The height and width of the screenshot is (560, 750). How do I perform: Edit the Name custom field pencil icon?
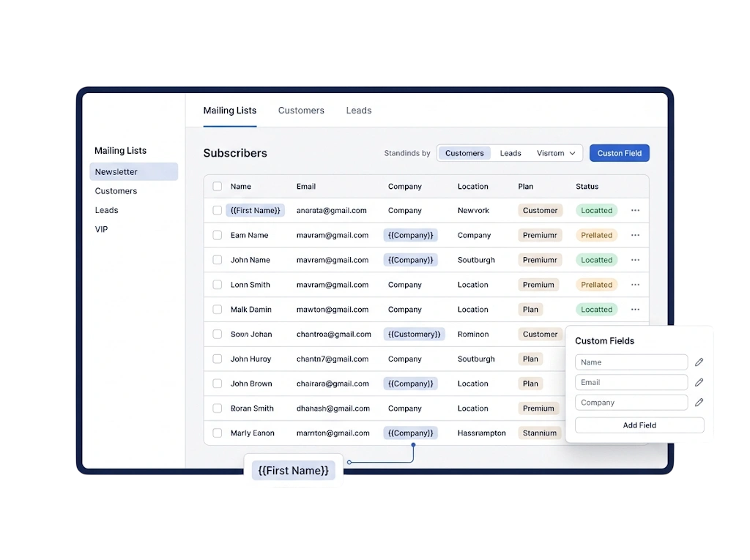pyautogui.click(x=699, y=362)
